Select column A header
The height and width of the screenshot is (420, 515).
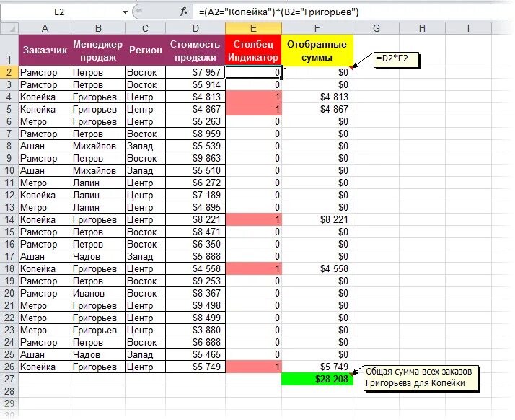pos(45,28)
